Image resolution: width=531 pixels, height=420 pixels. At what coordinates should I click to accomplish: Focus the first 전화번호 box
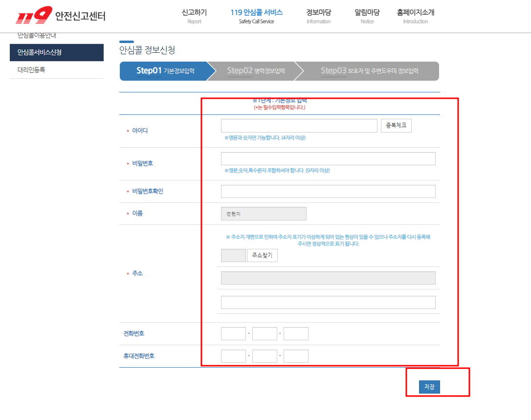[x=233, y=333]
